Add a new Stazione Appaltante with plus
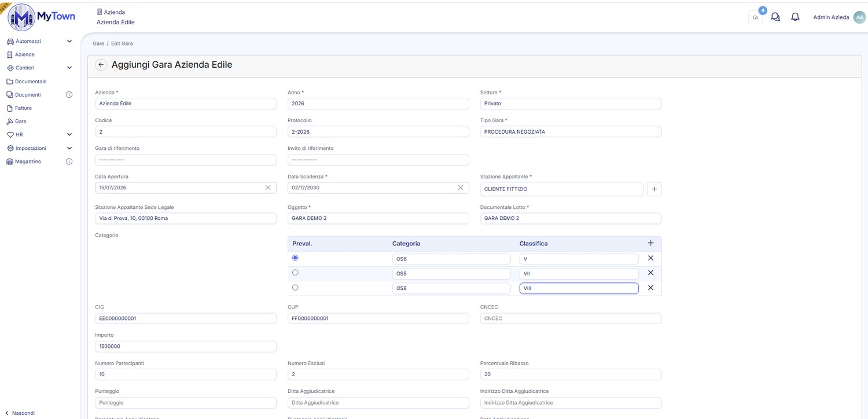The width and height of the screenshot is (868, 419). click(654, 189)
